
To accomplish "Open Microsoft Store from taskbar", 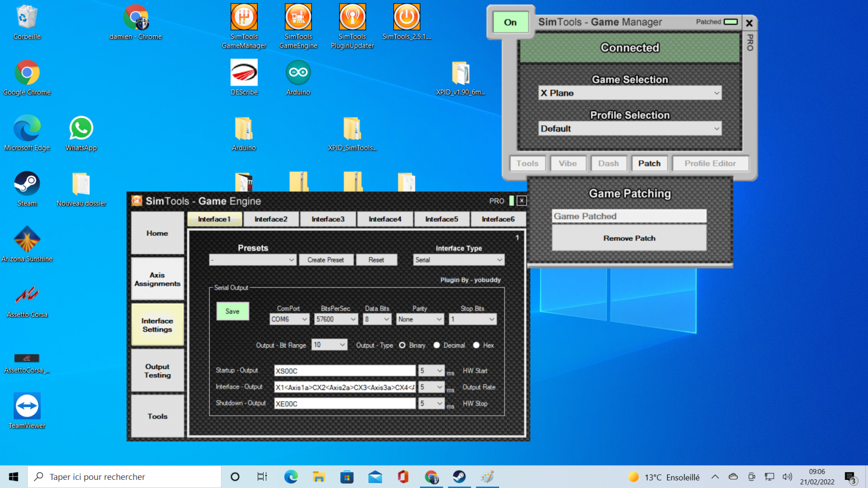I will pos(347,477).
